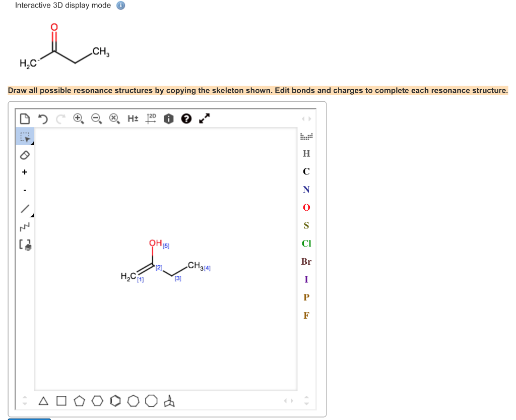
Task: Open the abbreviated groups template tool
Action: (x=25, y=245)
